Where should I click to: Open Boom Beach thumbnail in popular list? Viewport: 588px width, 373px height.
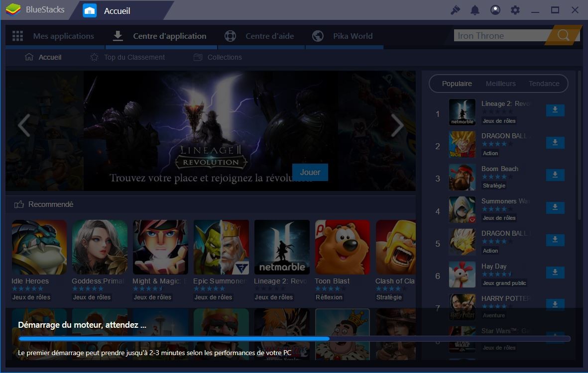[x=462, y=177]
